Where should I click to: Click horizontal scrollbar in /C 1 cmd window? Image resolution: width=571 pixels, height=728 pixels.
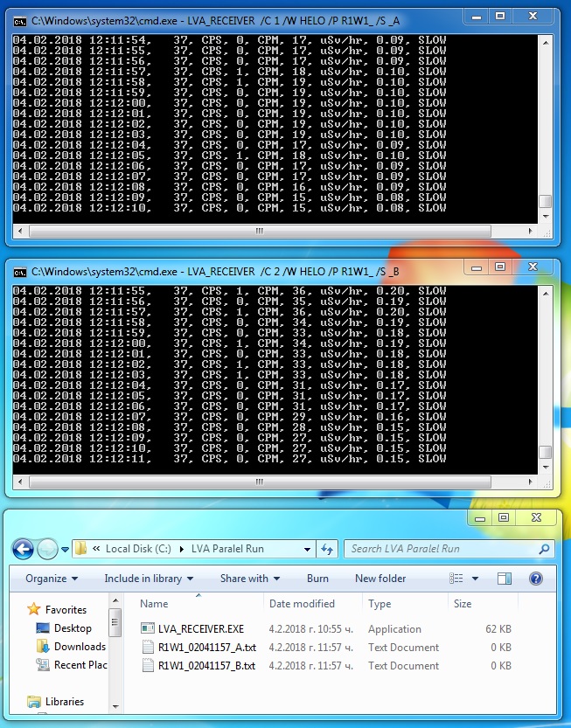[x=261, y=231]
